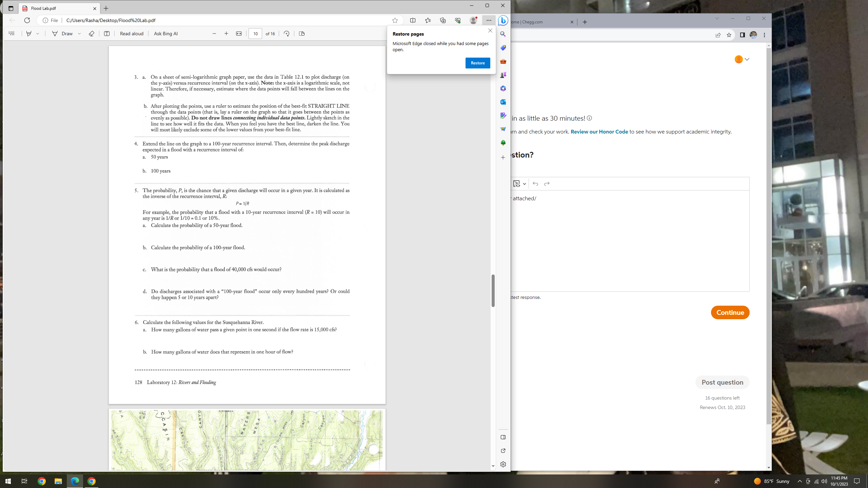
Task: Click the Split screen icon
Action: (x=413, y=20)
